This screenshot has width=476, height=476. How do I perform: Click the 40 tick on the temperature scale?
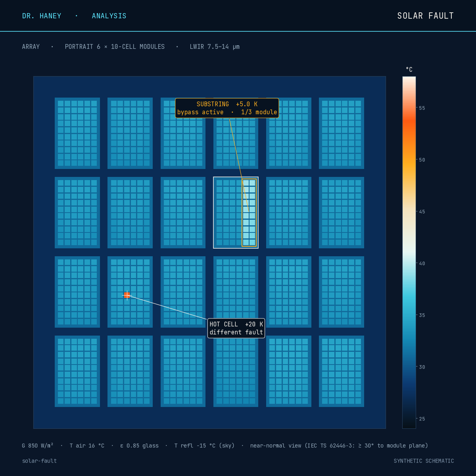click(x=422, y=263)
